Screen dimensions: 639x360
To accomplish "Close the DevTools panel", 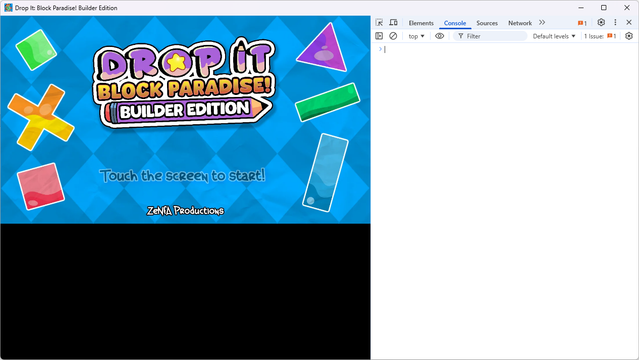I will tap(629, 22).
